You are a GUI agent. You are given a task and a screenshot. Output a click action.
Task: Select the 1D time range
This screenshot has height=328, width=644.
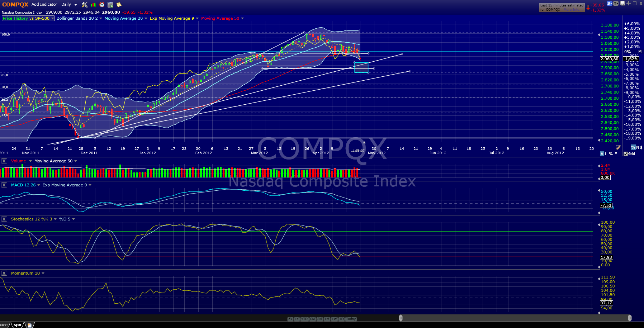[x=341, y=319]
